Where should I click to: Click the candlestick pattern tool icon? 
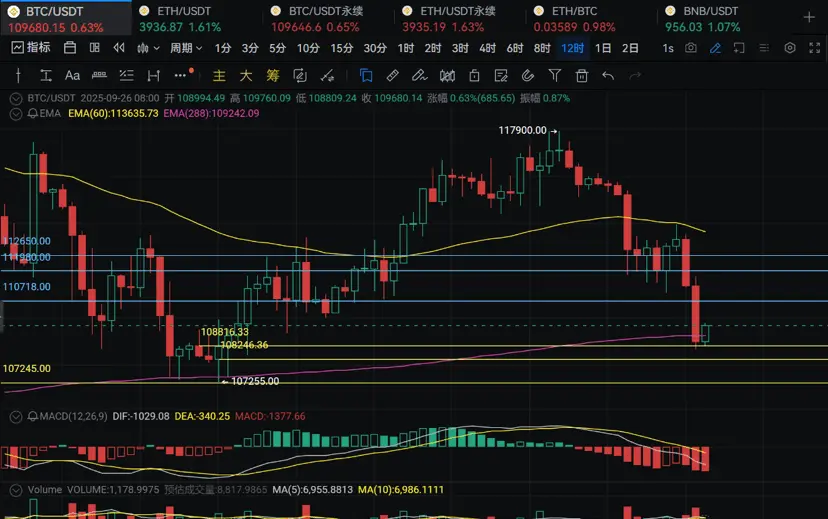click(x=447, y=76)
